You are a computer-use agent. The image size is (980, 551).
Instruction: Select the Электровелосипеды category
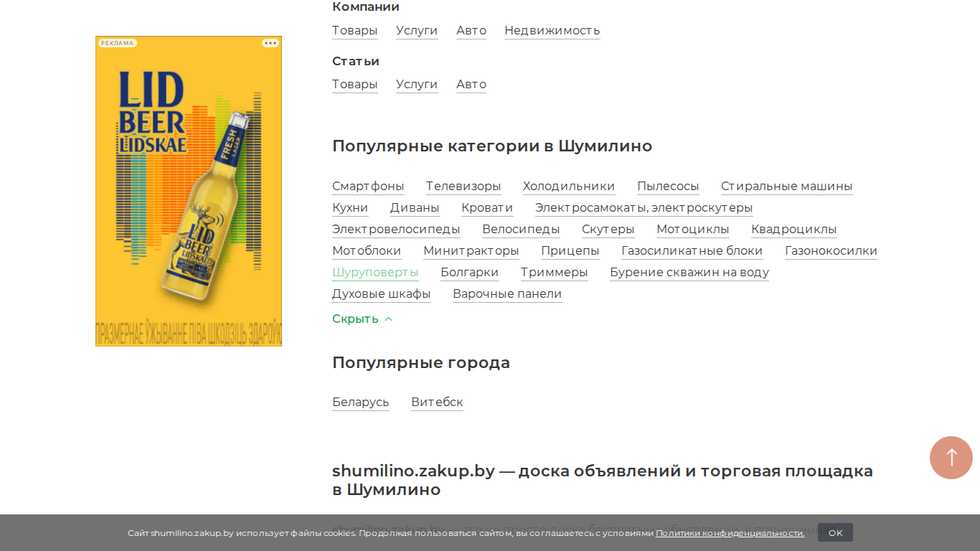(x=396, y=230)
